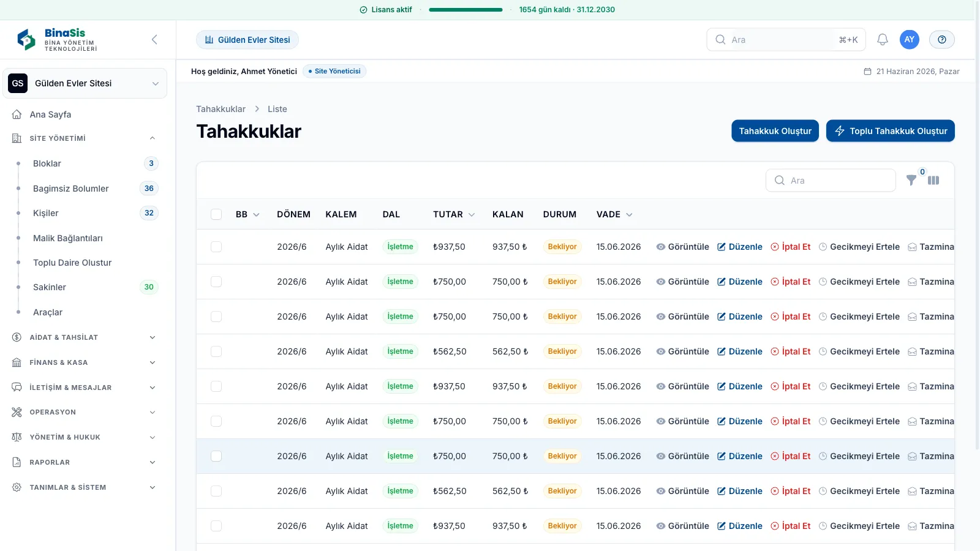Image resolution: width=980 pixels, height=551 pixels.
Task: Click the lightning icon on Toplu Tahakkuk Oluştur
Action: 840,131
